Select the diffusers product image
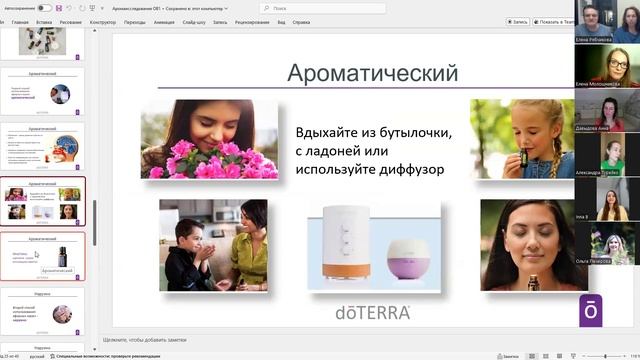Viewport: 640px width, 360px height. (x=374, y=246)
